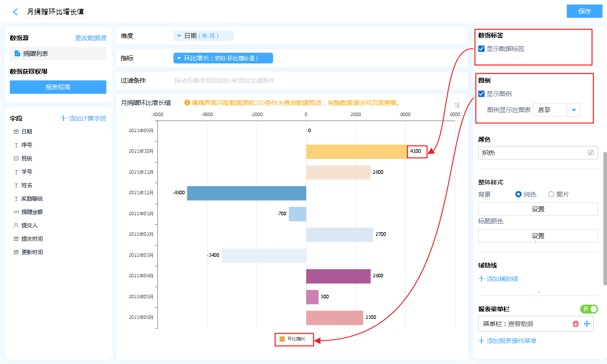Click the move icon beside 查看数据

click(587, 324)
